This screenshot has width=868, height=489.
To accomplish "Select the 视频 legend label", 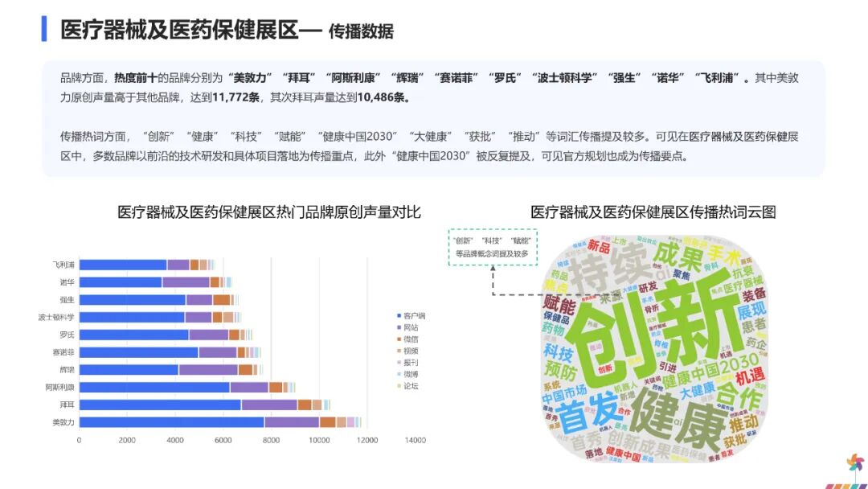I will [411, 351].
